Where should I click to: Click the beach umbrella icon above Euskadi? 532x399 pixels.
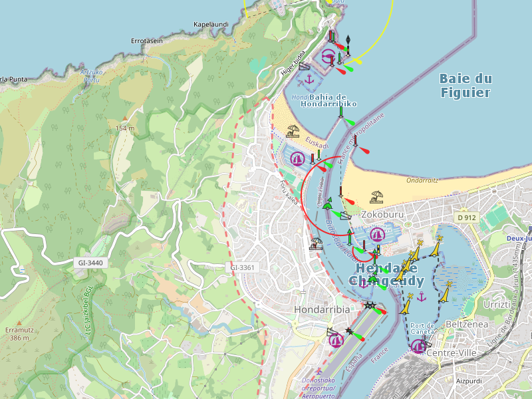tap(293, 130)
